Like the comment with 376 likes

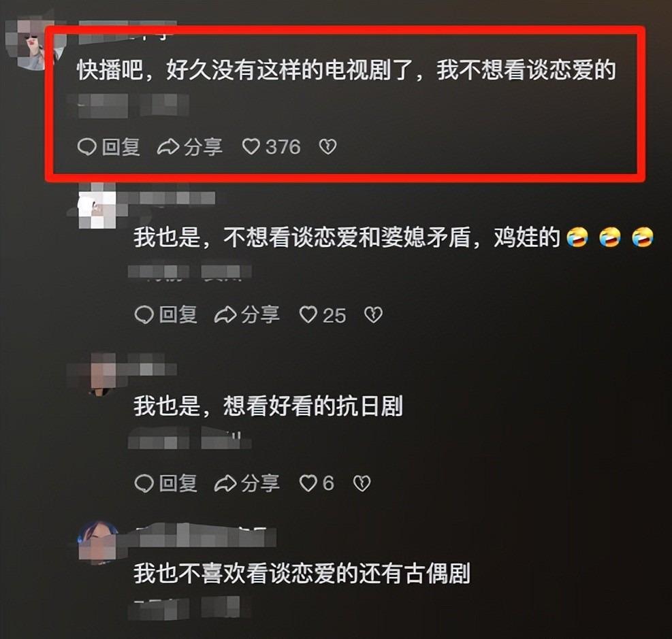click(251, 147)
